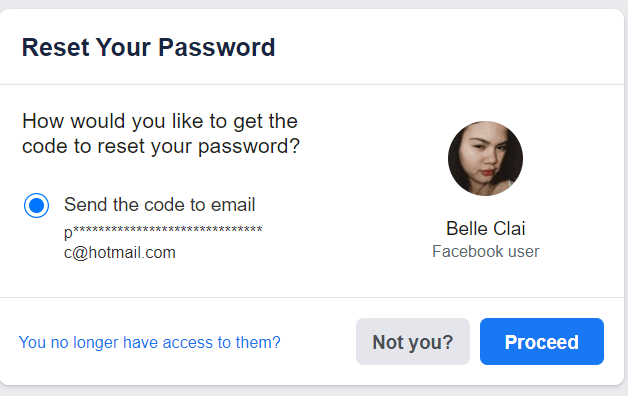Click the 'hotmail.com' domain portion
Image resolution: width=628 pixels, height=396 pixels.
pos(132,253)
